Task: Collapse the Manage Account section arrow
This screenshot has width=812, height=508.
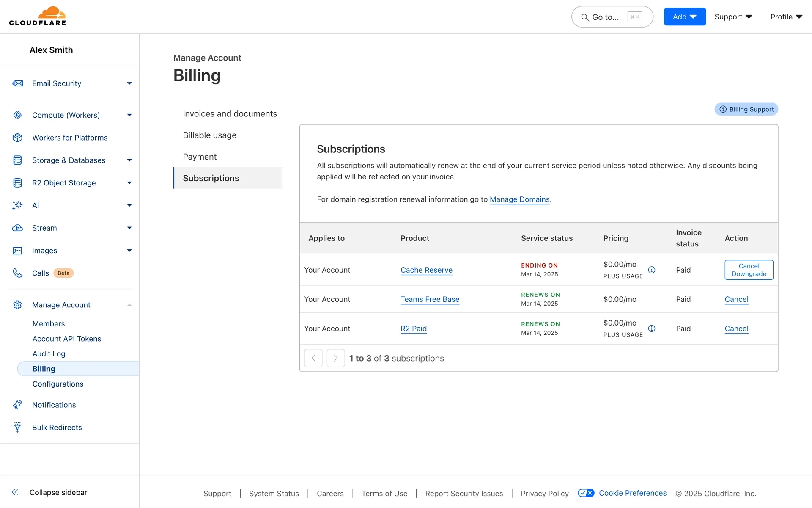Action: 129,305
